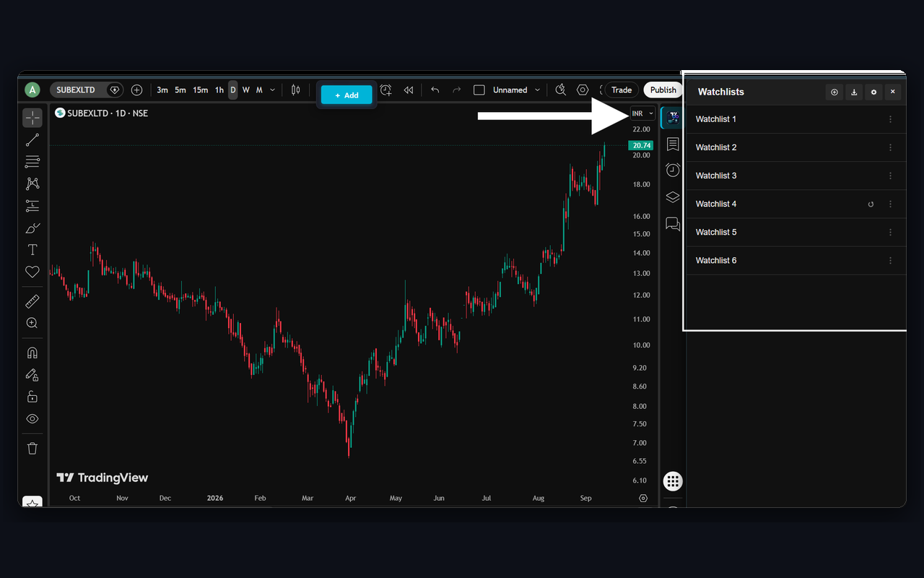This screenshot has width=924, height=578.
Task: Open the Fibonacci and Gann tools icon
Action: (32, 162)
